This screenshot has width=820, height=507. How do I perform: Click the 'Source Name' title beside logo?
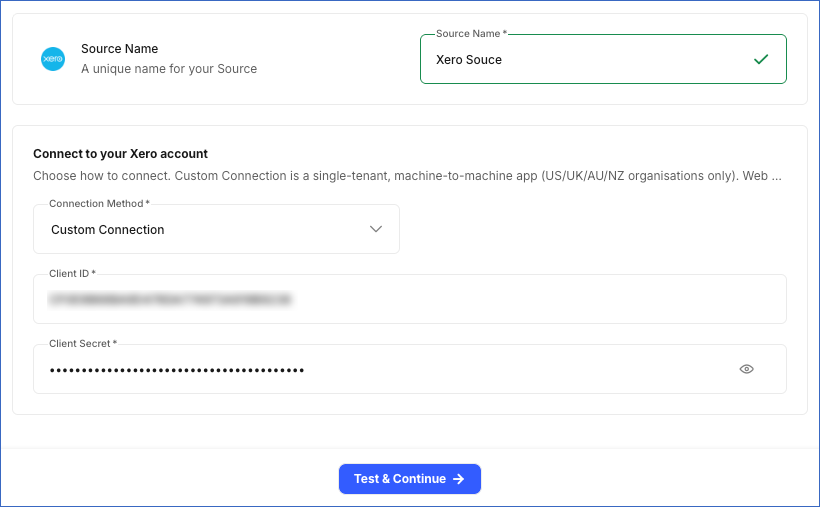tap(119, 49)
